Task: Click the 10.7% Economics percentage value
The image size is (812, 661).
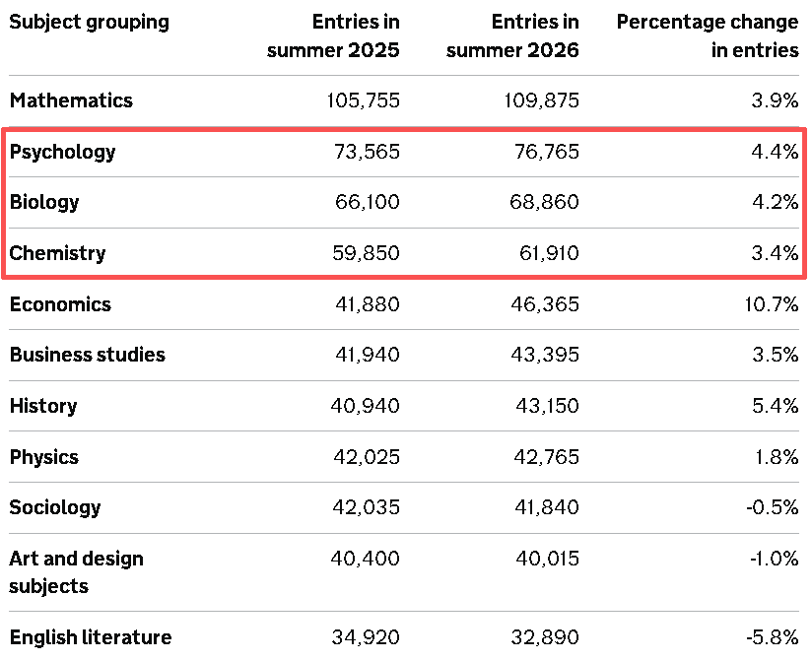Action: [x=771, y=304]
